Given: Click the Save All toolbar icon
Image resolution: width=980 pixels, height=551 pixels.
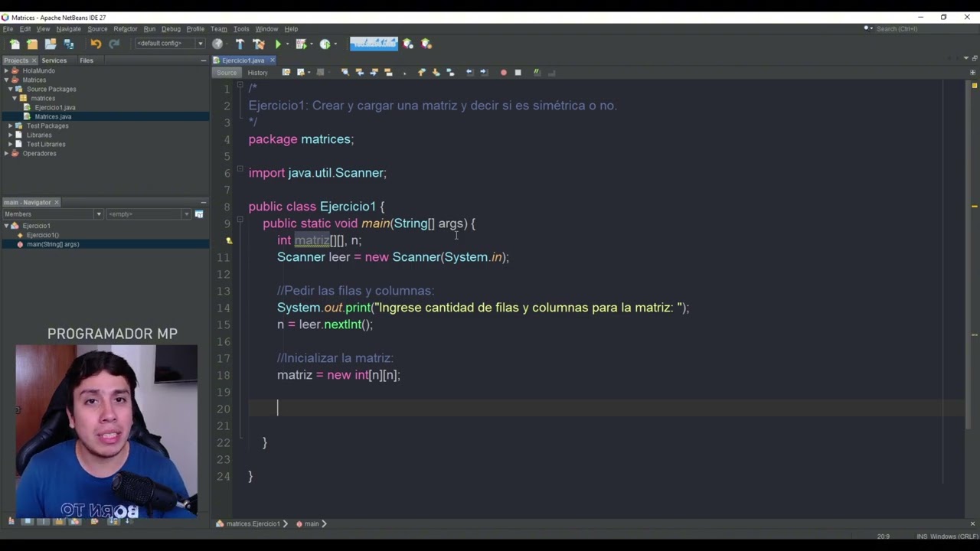Looking at the screenshot, I should (x=69, y=44).
